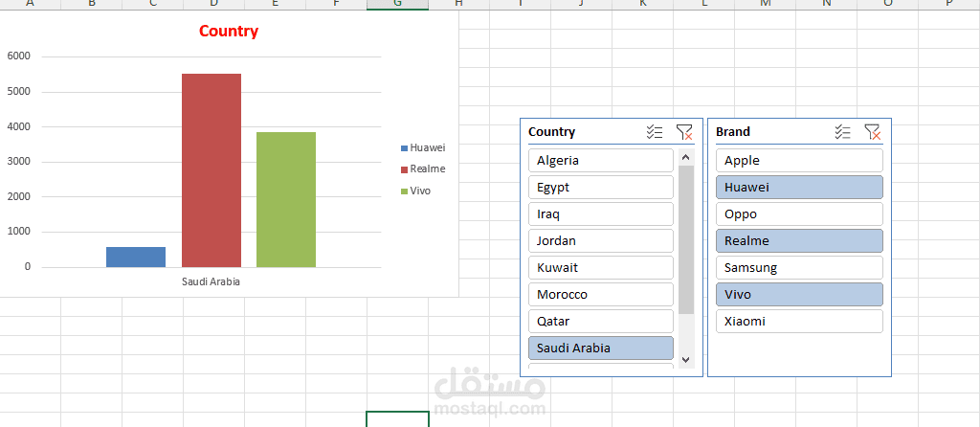Toggle Vivo in Brand slicer
The width and height of the screenshot is (980, 427).
point(799,295)
